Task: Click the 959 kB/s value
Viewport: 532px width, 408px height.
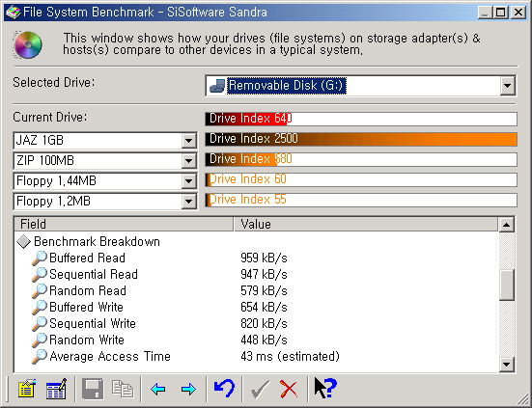Action: (264, 258)
